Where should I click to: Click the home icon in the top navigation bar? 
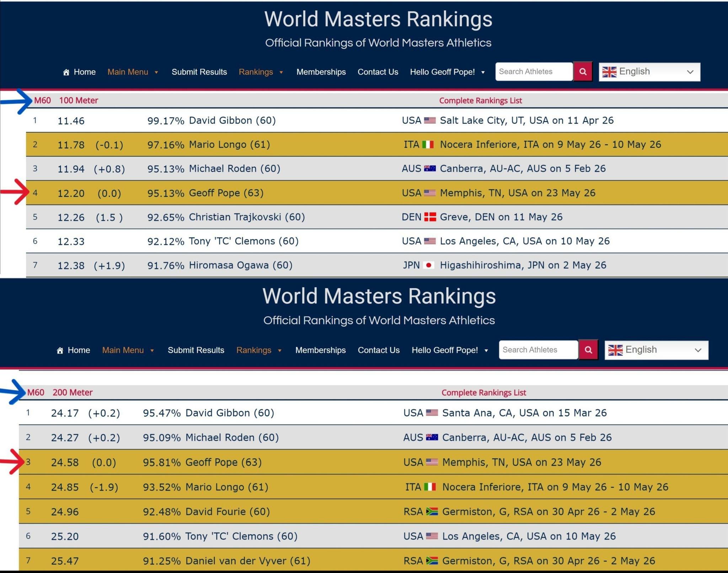click(x=66, y=72)
